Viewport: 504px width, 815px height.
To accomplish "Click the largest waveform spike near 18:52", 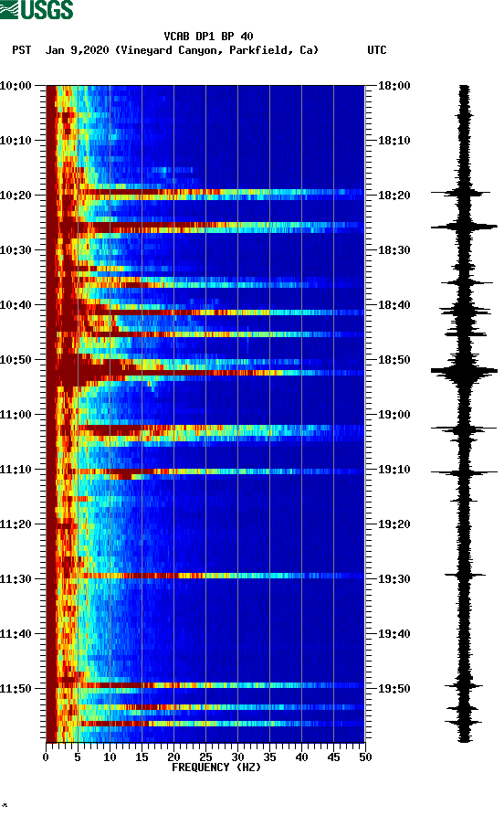I will pyautogui.click(x=464, y=371).
